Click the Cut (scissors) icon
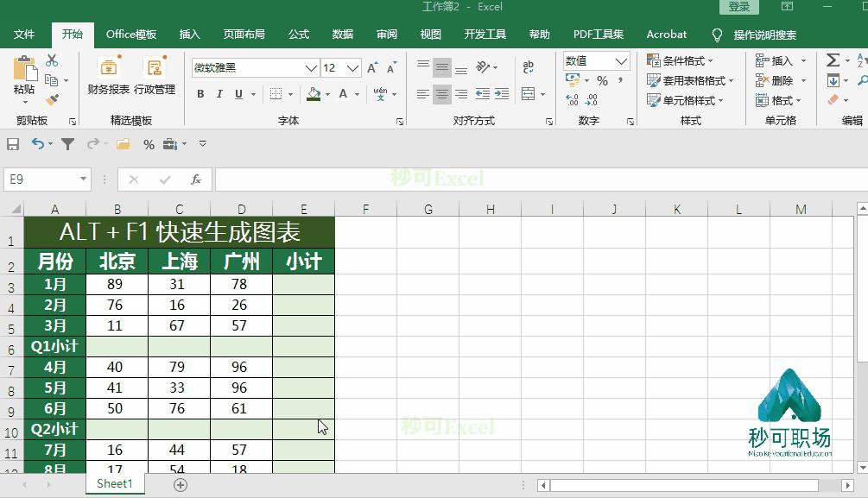 pyautogui.click(x=50, y=60)
